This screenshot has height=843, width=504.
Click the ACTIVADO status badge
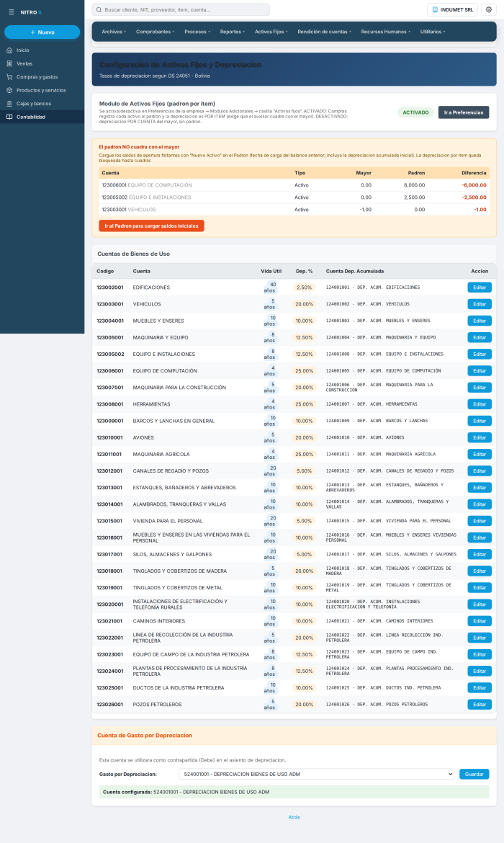click(x=415, y=112)
